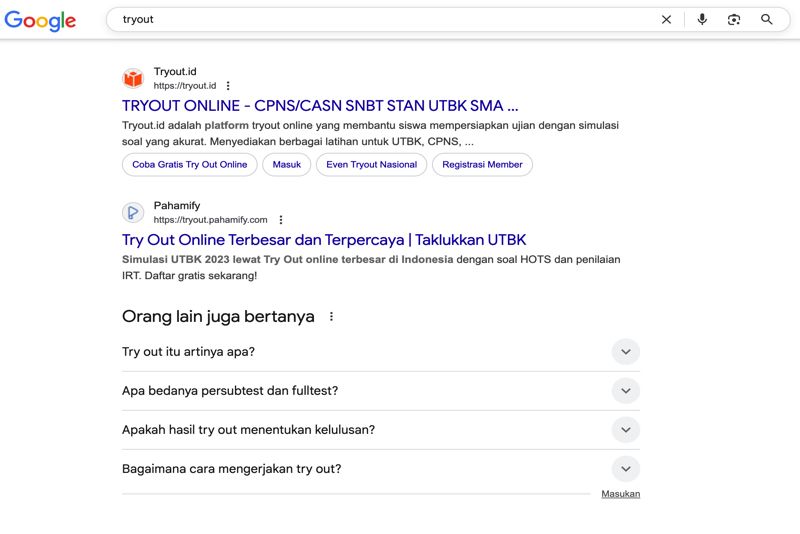
Task: Expand question Try out itu artinya apa?
Action: (x=625, y=352)
